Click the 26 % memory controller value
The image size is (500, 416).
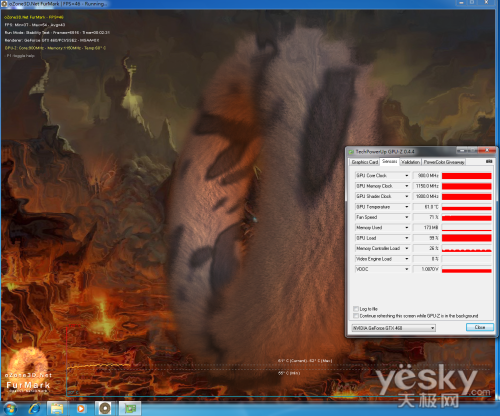pos(427,248)
